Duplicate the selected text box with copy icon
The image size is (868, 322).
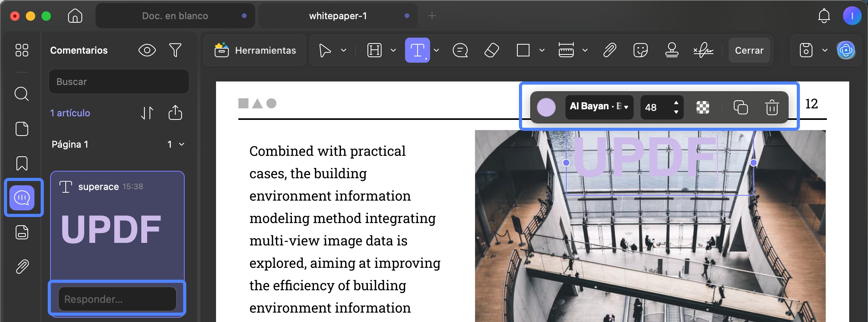740,107
